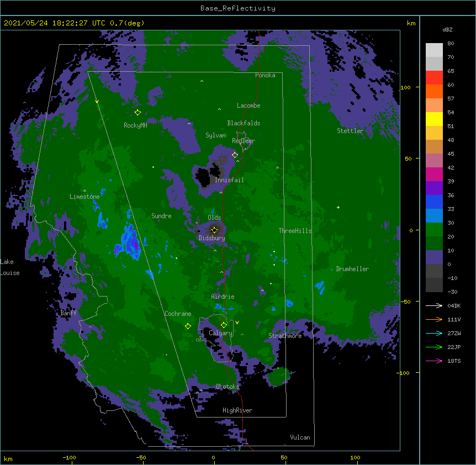The image size is (476, 465).
Task: Click the Blackfalds town label
Action: [x=244, y=123]
